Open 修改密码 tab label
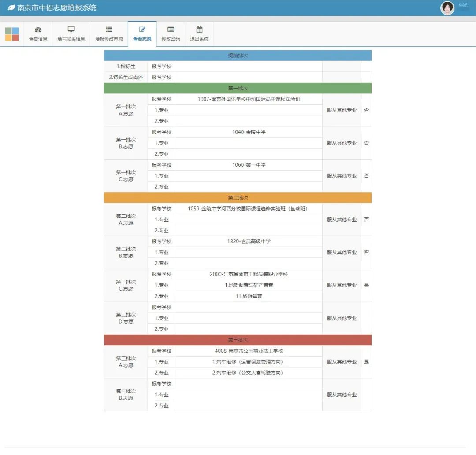 (x=171, y=39)
